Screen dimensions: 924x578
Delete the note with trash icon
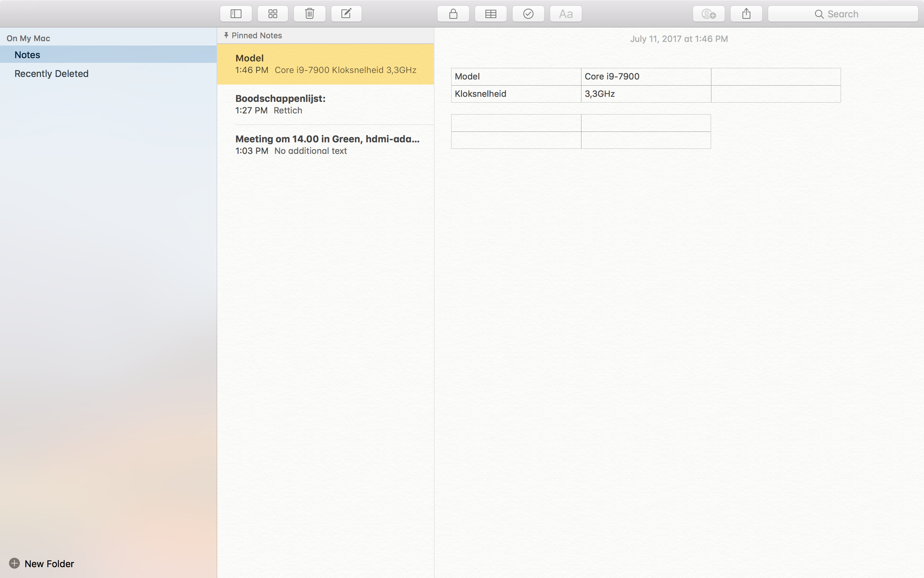[x=310, y=14]
